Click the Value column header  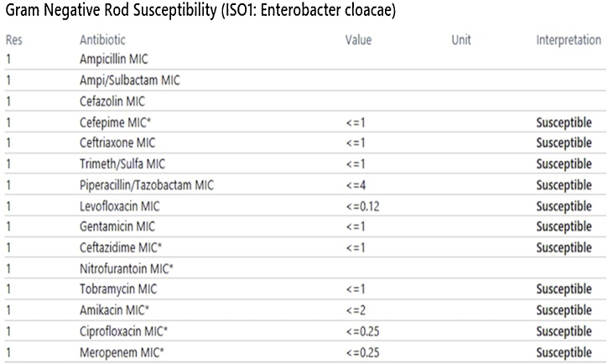tap(358, 39)
